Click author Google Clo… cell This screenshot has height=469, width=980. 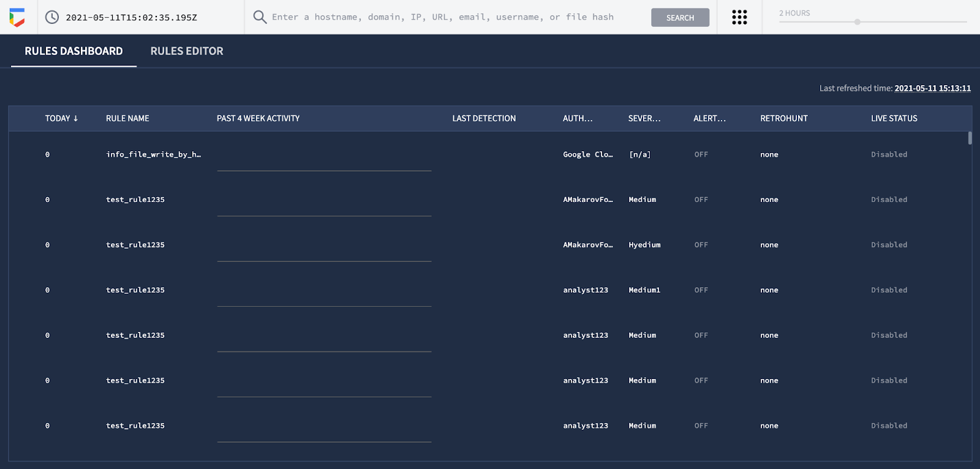[x=588, y=154]
